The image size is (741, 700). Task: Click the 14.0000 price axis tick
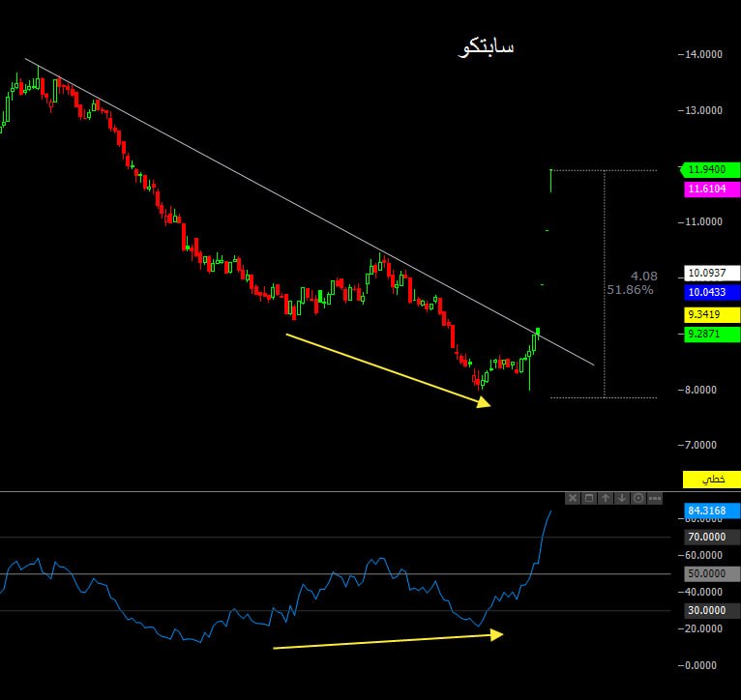tap(703, 54)
